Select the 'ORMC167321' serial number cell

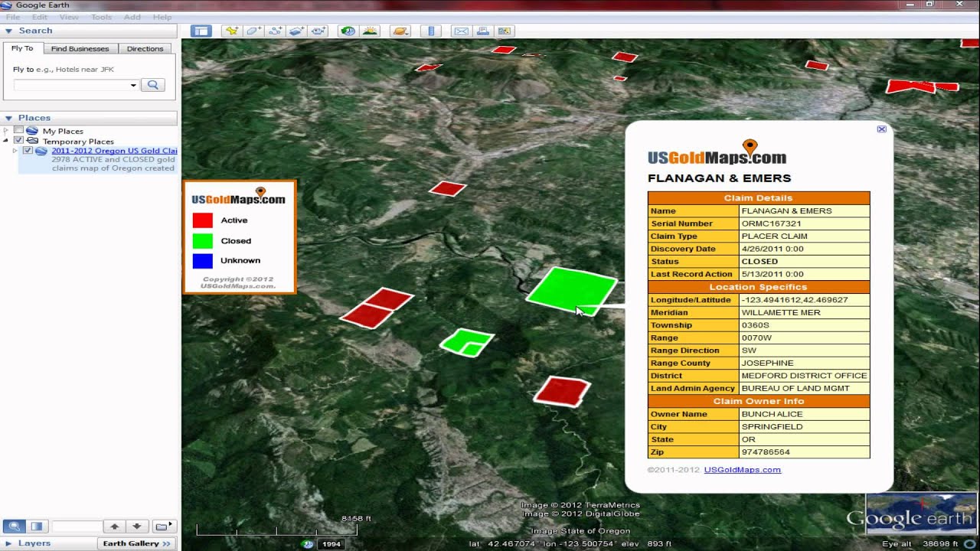[805, 223]
